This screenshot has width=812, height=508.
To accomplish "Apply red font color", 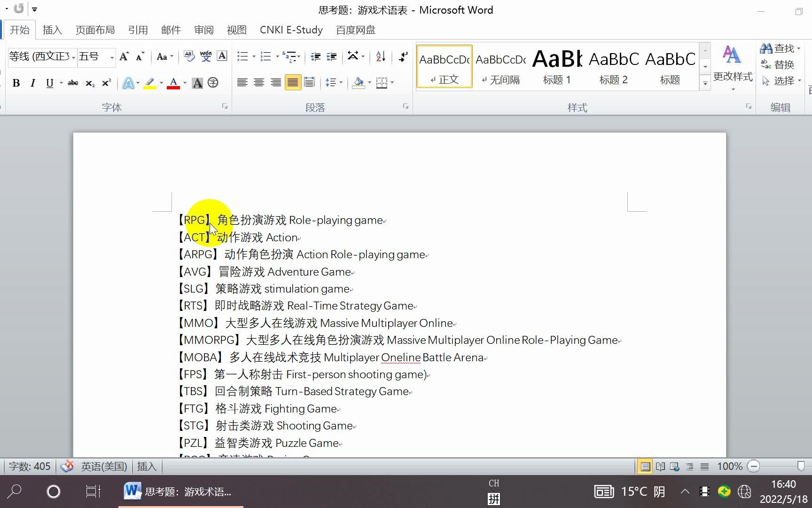I will coord(173,83).
